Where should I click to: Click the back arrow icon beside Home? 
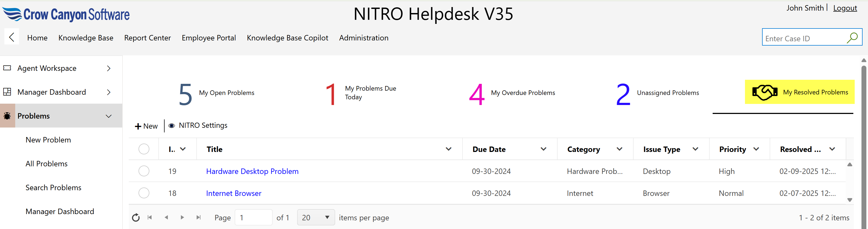pyautogui.click(x=11, y=37)
